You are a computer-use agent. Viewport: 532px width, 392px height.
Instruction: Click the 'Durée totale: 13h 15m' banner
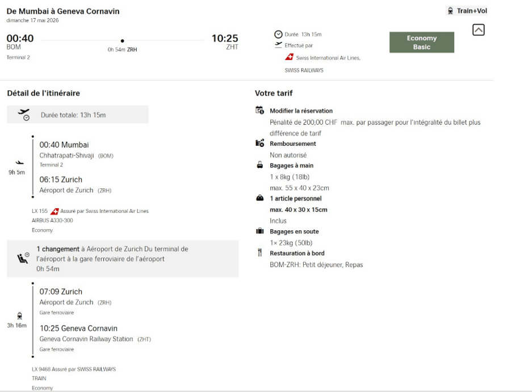click(x=78, y=115)
